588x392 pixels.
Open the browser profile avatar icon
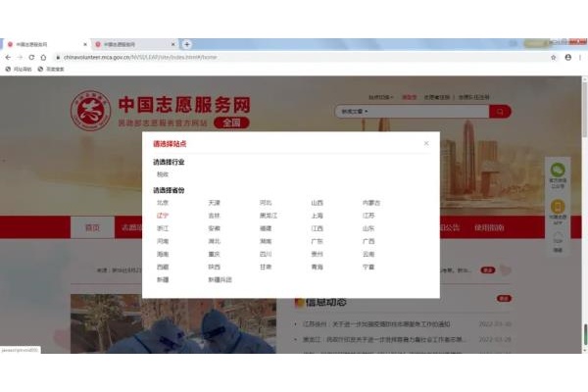(568, 58)
